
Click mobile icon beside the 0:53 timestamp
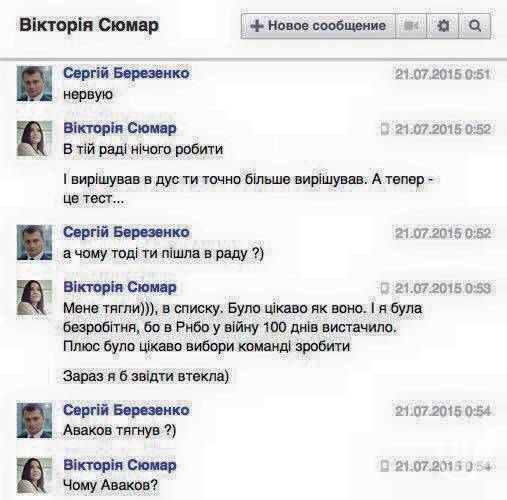pos(385,288)
